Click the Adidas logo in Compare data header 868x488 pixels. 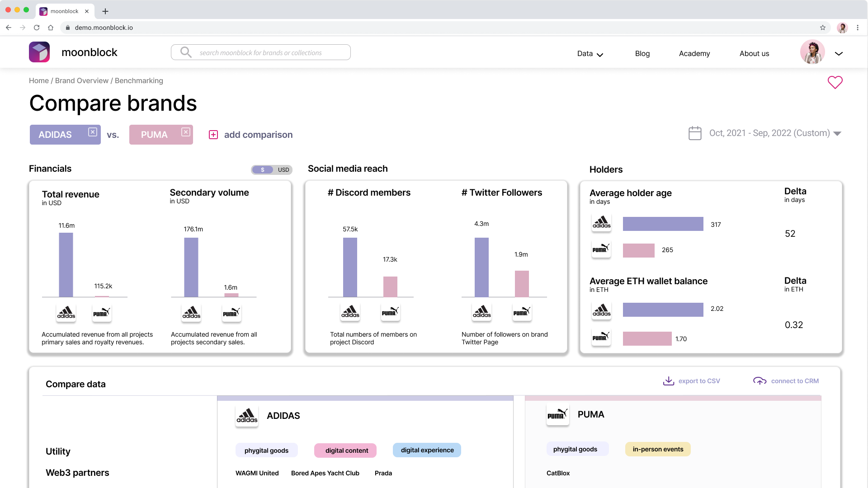point(247,416)
